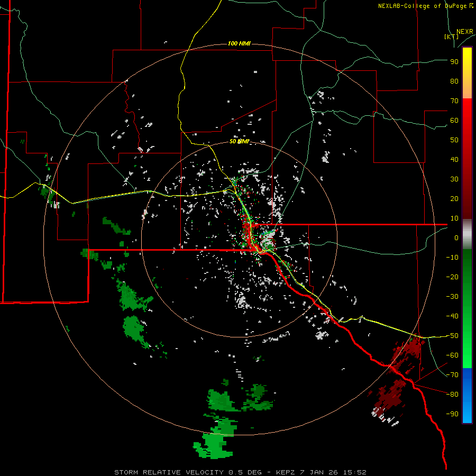Image resolution: width=476 pixels, height=476 pixels.
Task: Click the [KT] units label
Action: coord(452,36)
